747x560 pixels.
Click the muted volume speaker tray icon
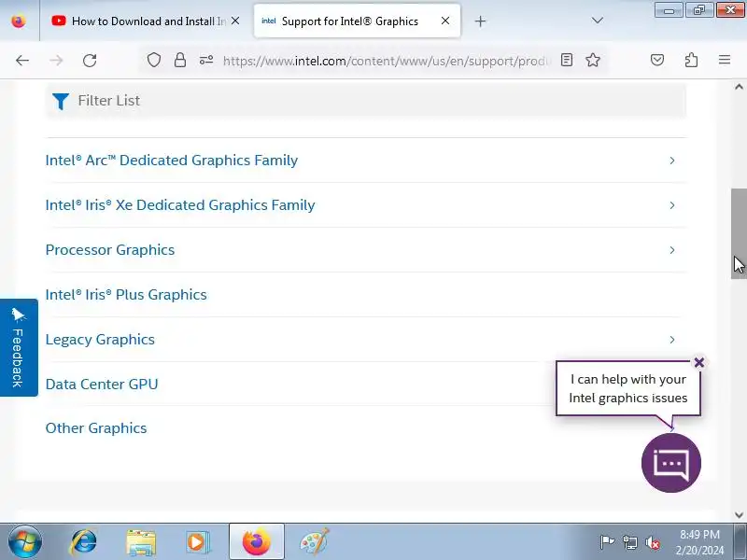pos(652,542)
